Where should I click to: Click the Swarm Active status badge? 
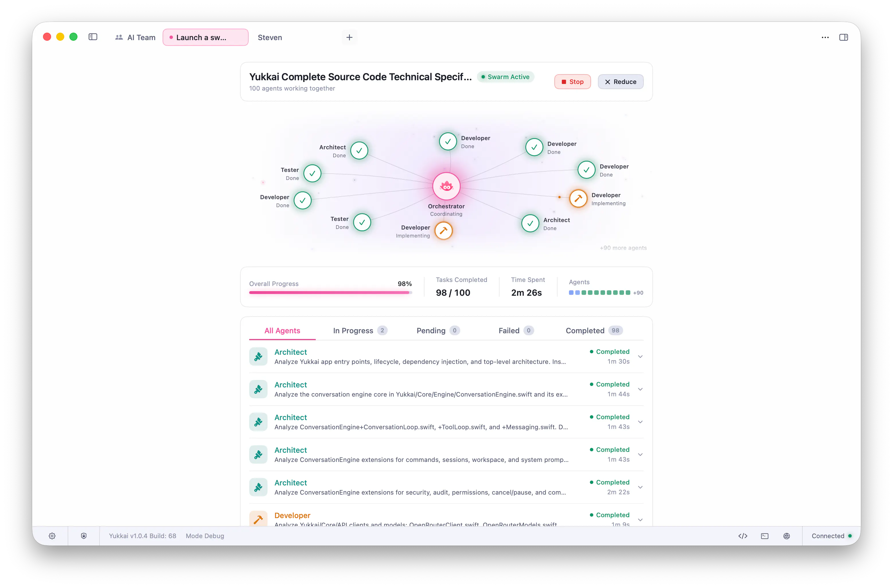(x=505, y=77)
